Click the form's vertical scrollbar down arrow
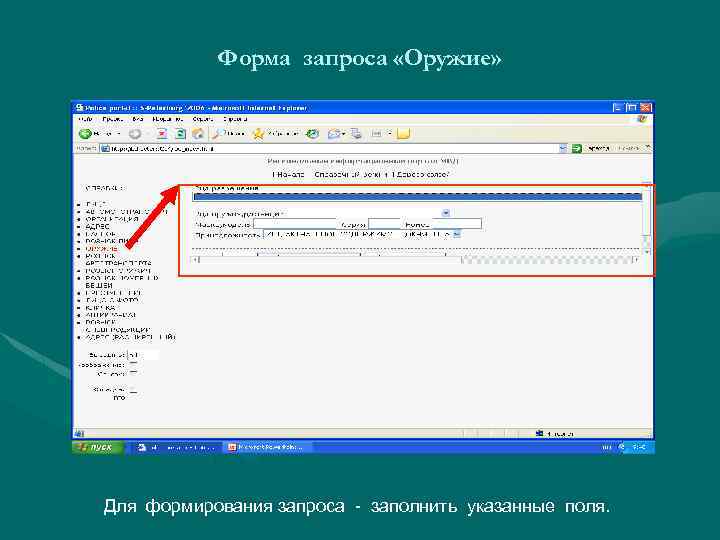Screen dimensions: 720x540 click(647, 252)
